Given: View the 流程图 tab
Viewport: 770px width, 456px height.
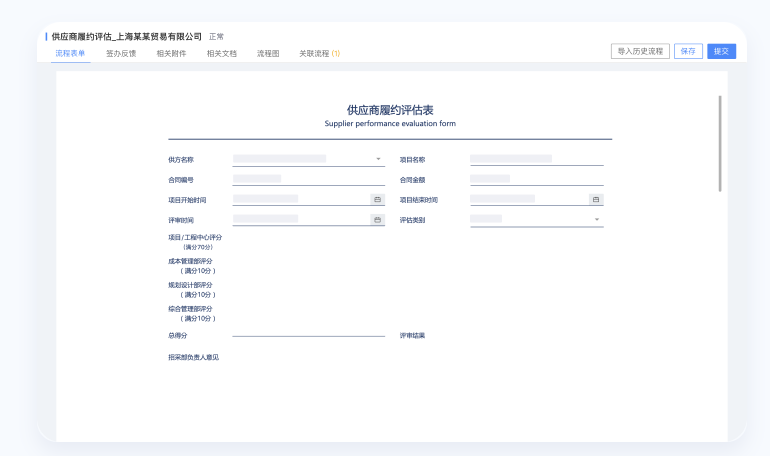Looking at the screenshot, I should click(x=268, y=53).
